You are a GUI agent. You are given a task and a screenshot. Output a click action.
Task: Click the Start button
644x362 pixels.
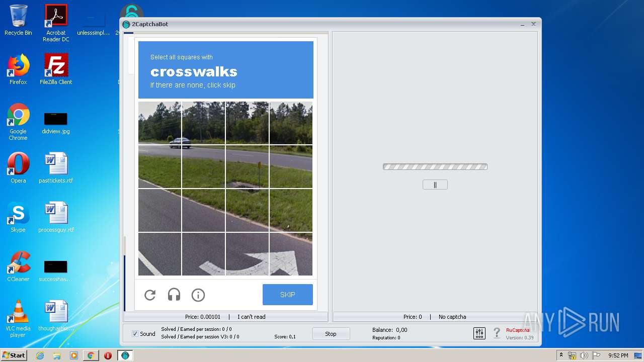[14, 355]
